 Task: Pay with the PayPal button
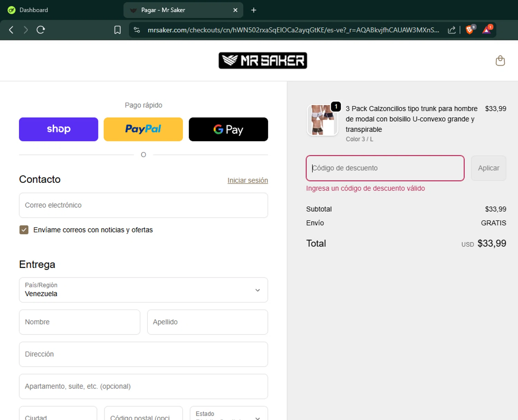pos(143,129)
